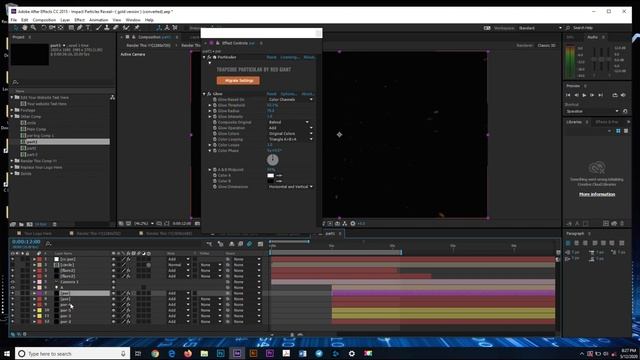Select the Hand tool in the toolbar
Screen dimensions: 640x360
pyautogui.click(x=25, y=28)
